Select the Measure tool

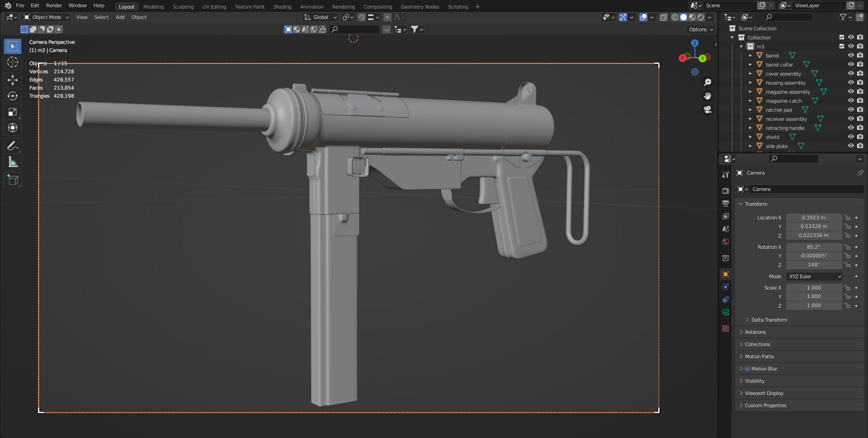(12, 162)
